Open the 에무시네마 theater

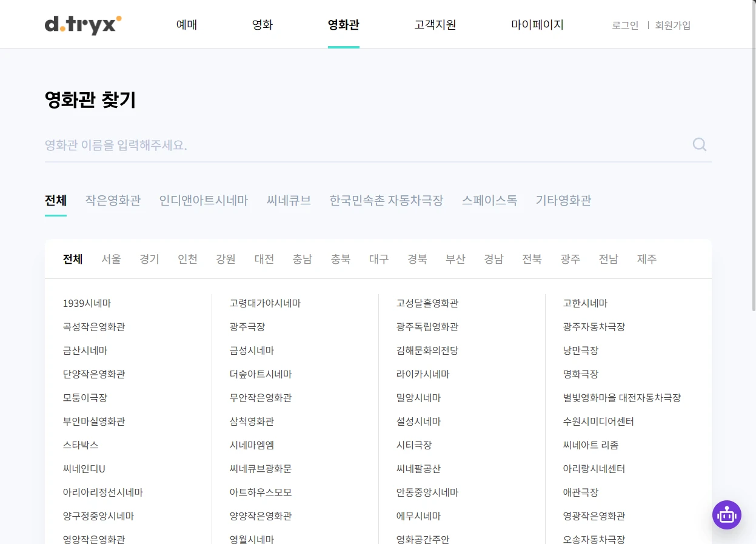tap(418, 516)
